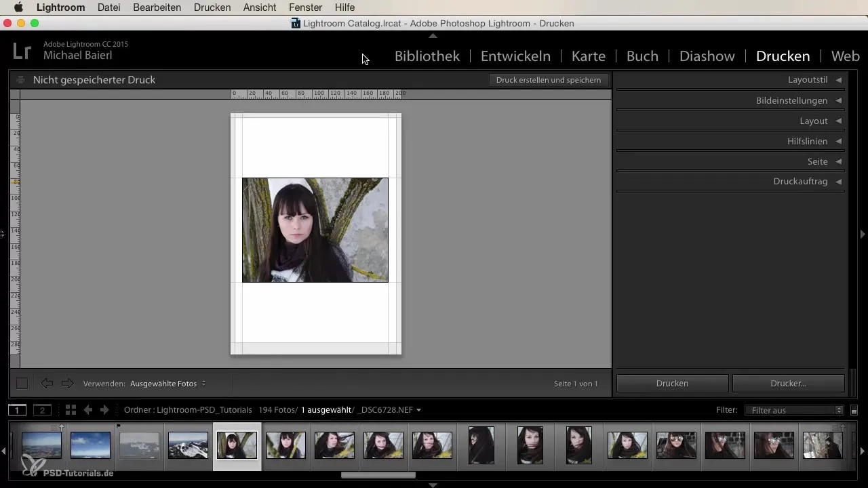Image resolution: width=868 pixels, height=488 pixels.
Task: Toggle the filter switch next to Filter aus
Action: [x=854, y=410]
